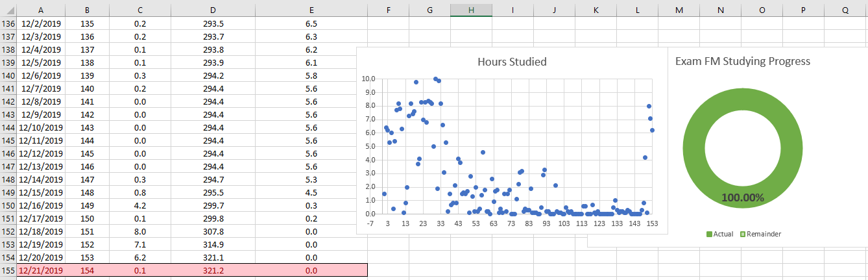This screenshot has width=868, height=280.
Task: Select column A header
Action: point(41,10)
